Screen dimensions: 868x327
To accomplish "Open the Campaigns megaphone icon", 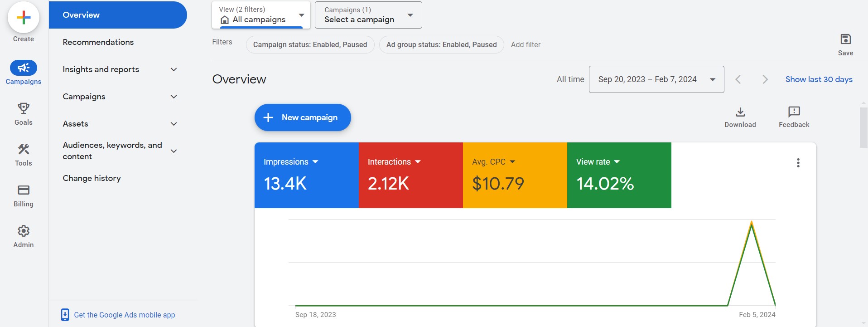I will 24,68.
